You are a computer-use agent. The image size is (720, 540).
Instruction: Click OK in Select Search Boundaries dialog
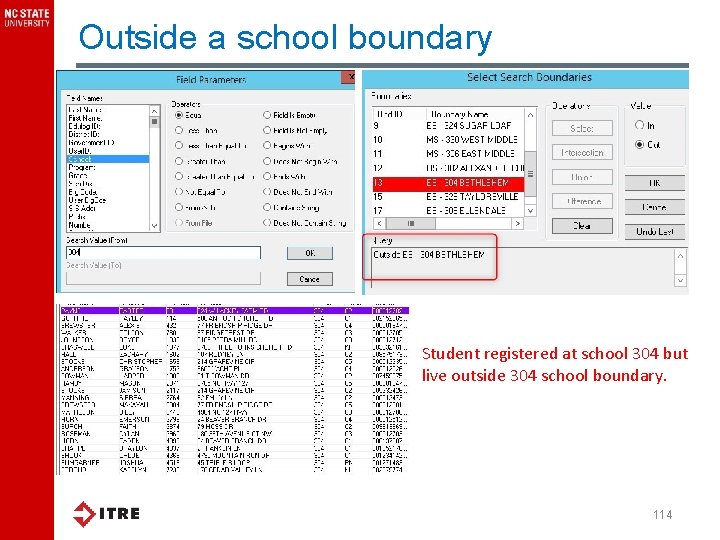tap(655, 183)
